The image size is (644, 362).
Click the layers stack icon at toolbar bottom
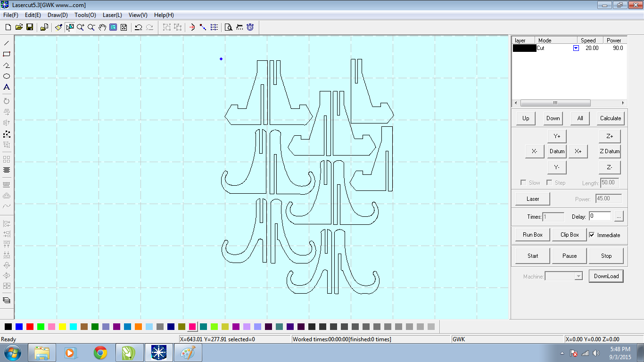pos(7,300)
